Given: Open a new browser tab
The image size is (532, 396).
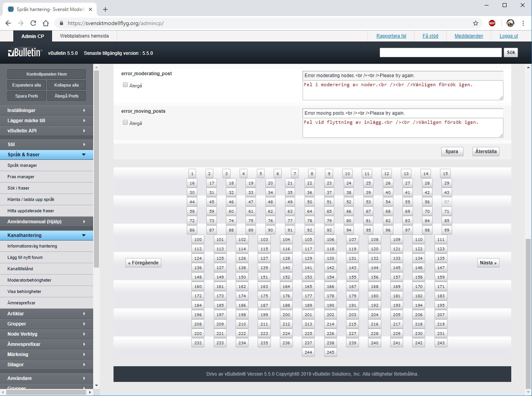Looking at the screenshot, I should point(105,9).
